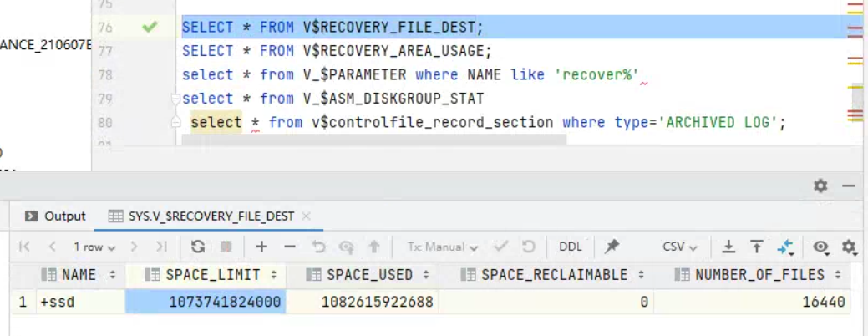The width and height of the screenshot is (868, 336).
Task: Delete row using minus icon
Action: [290, 247]
